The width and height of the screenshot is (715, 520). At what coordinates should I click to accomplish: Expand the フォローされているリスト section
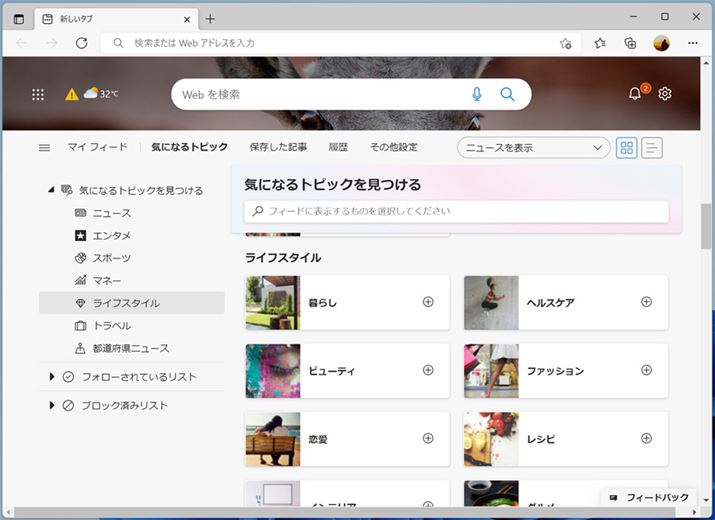[52, 377]
